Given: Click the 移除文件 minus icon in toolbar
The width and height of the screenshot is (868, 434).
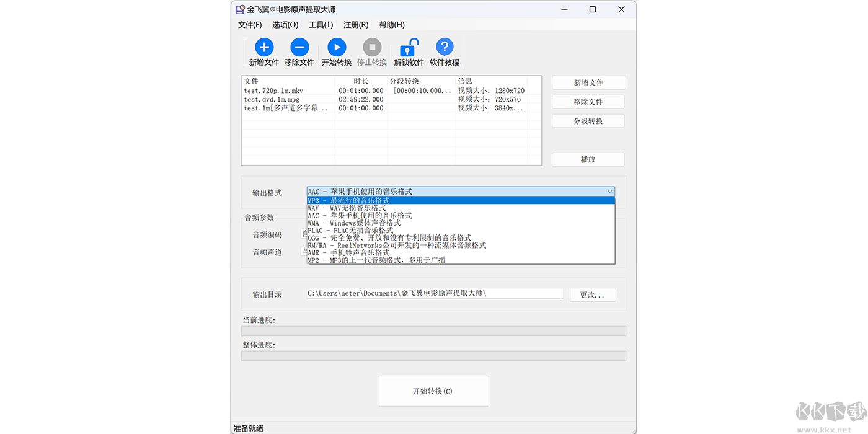Looking at the screenshot, I should [299, 46].
